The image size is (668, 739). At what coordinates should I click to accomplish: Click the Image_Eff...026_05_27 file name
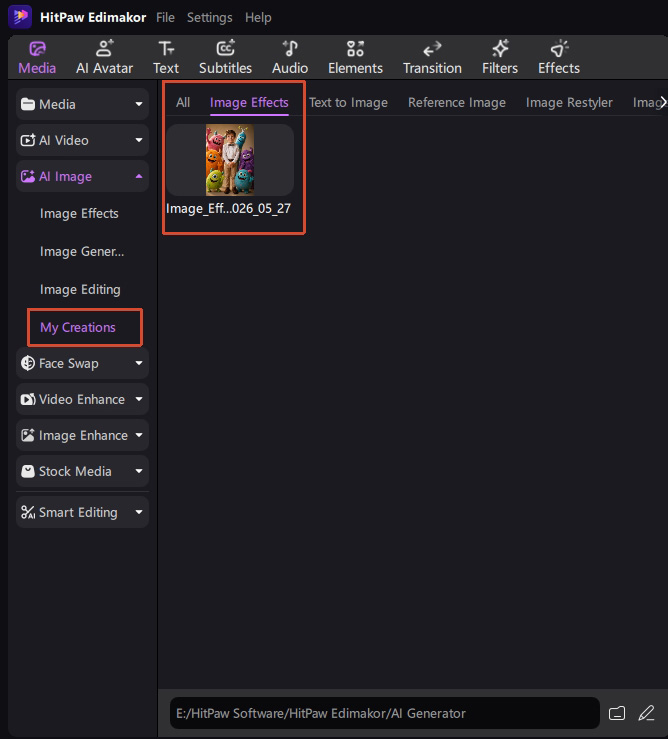click(x=228, y=208)
